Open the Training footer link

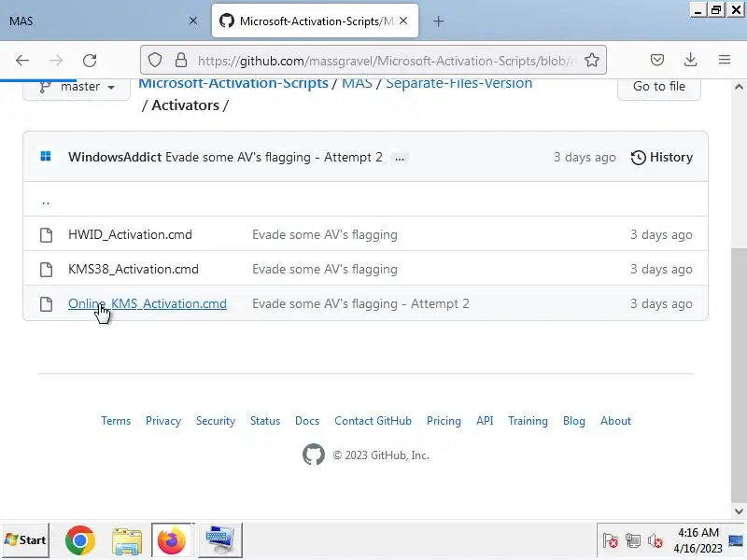point(528,421)
